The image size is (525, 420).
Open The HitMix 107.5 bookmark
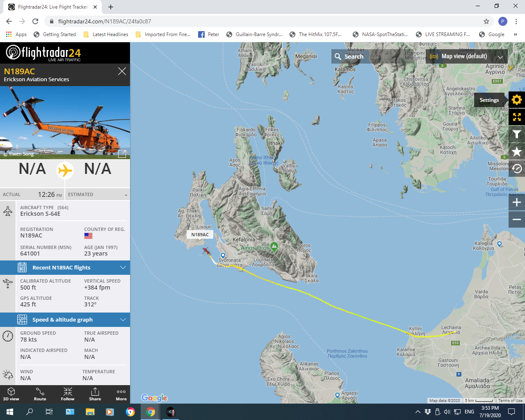pyautogui.click(x=315, y=34)
